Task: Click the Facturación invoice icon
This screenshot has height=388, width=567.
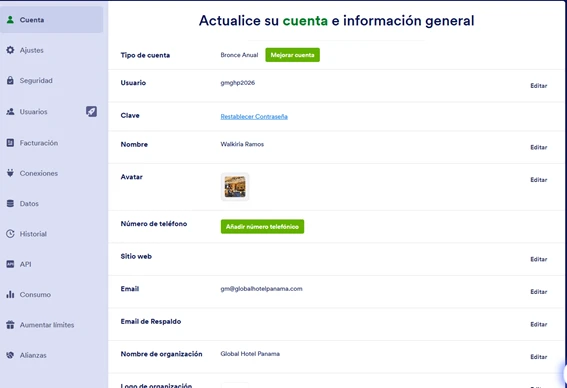Action: click(x=10, y=143)
